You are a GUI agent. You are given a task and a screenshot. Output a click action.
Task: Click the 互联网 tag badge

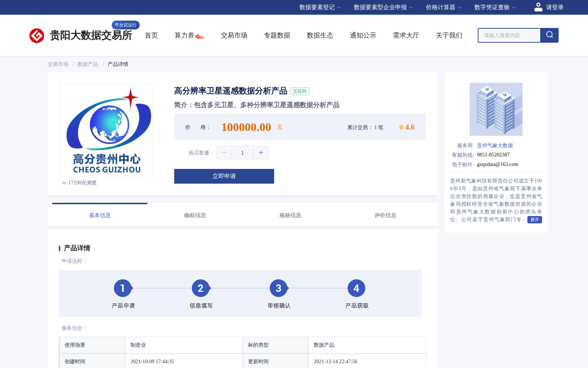point(300,91)
